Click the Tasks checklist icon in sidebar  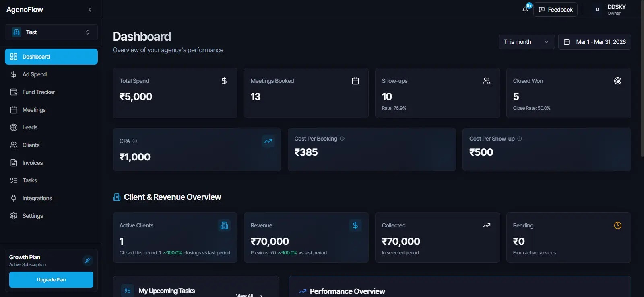tap(14, 180)
